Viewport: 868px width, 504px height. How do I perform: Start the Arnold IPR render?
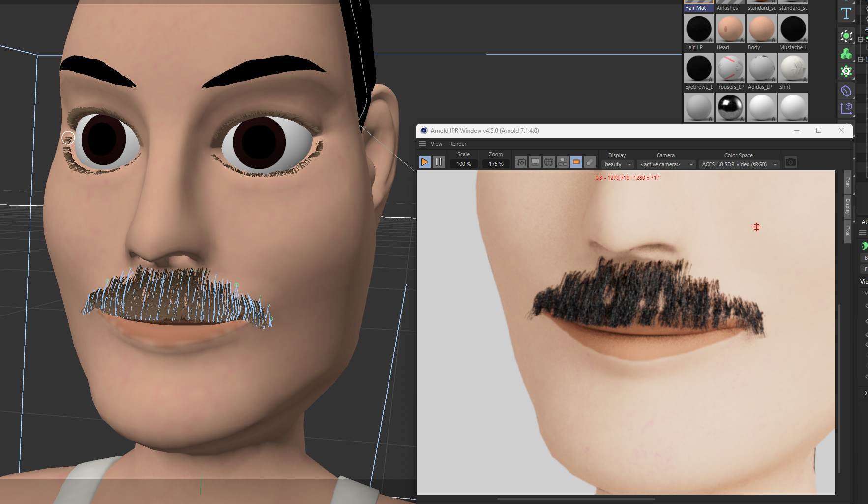pos(424,161)
